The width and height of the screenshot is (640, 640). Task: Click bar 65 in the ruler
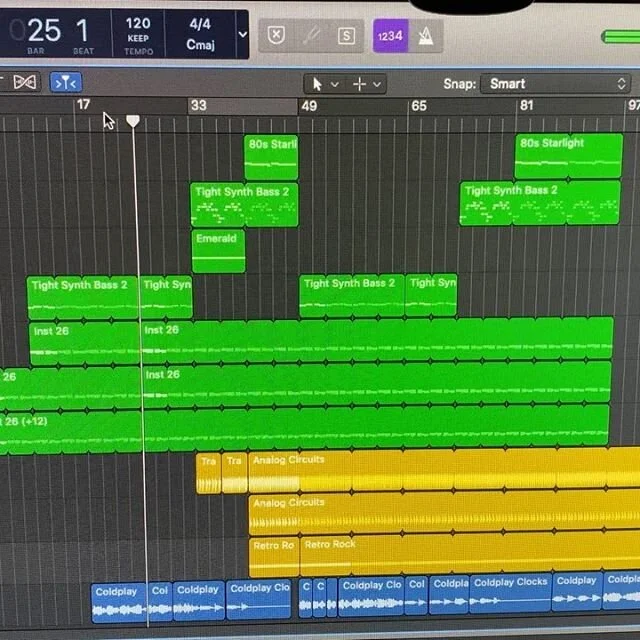[419, 106]
